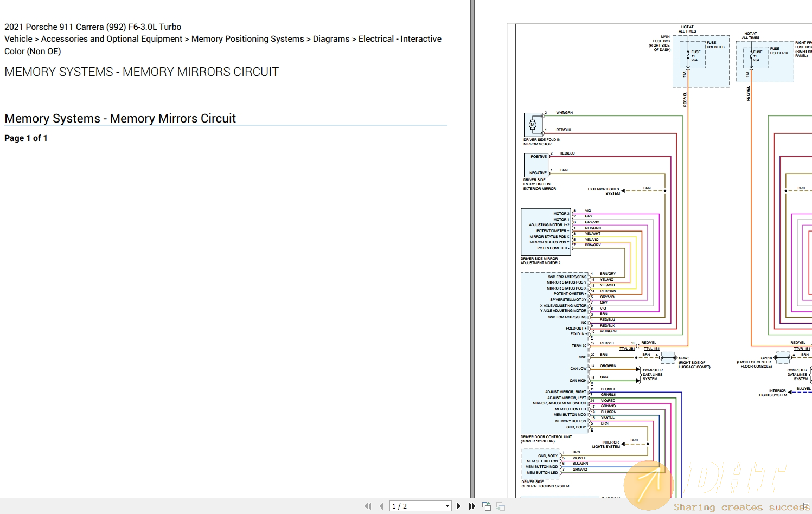The width and height of the screenshot is (812, 514).
Task: Click the 'MEM SET BUTTON' pin label
Action: point(542,461)
